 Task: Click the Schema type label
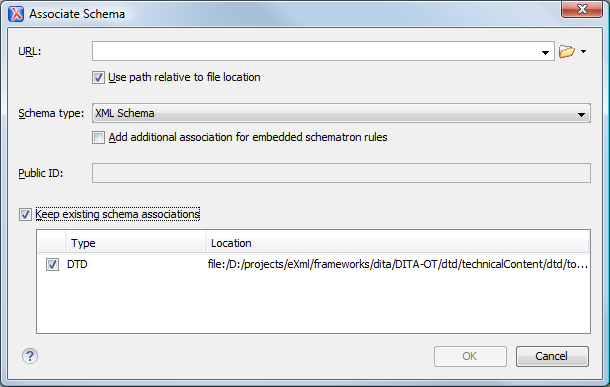click(x=51, y=113)
